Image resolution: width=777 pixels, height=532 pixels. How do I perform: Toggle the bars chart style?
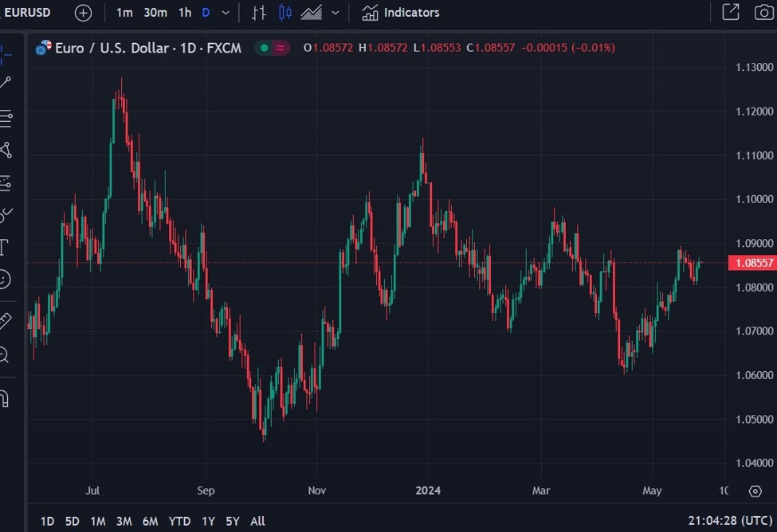260,12
